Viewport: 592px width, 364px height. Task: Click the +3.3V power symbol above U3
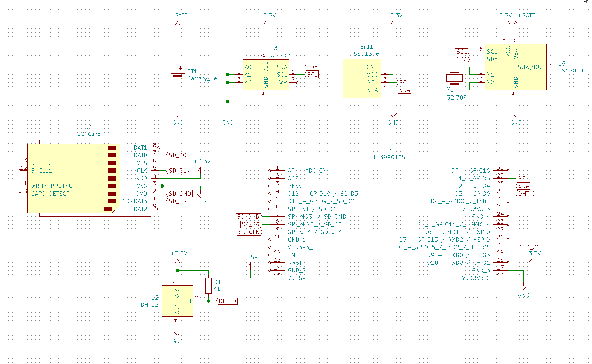(267, 19)
